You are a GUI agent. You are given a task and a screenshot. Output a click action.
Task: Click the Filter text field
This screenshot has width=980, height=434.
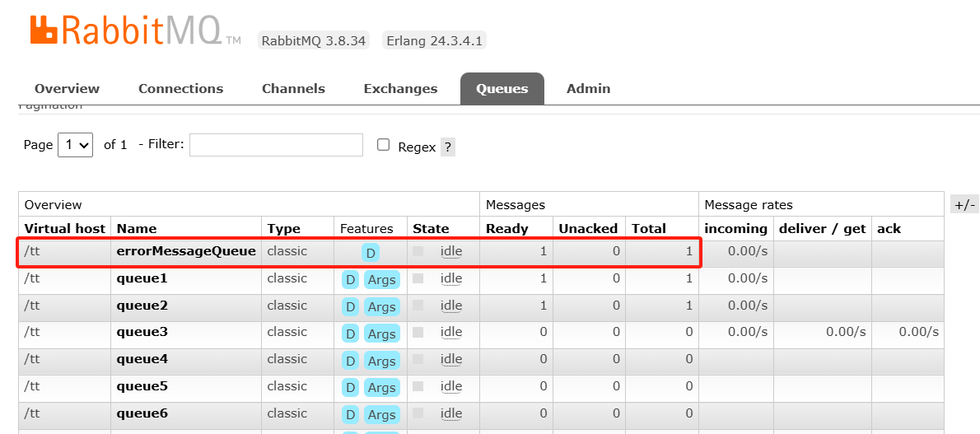[x=276, y=144]
